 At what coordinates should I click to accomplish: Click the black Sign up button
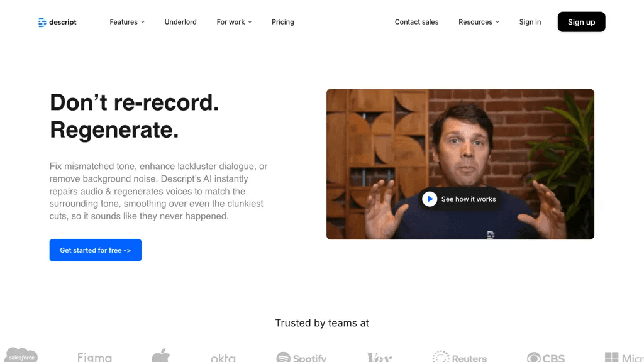[581, 22]
